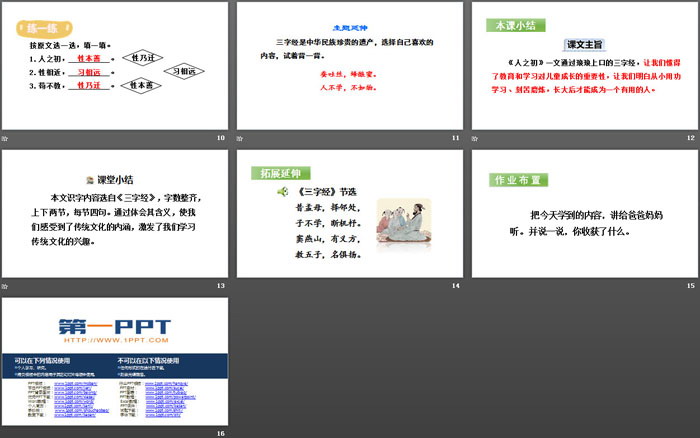Click the red answer 性本善 after 人之初
Image resolution: width=700 pixels, height=438 pixels.
pos(89,58)
